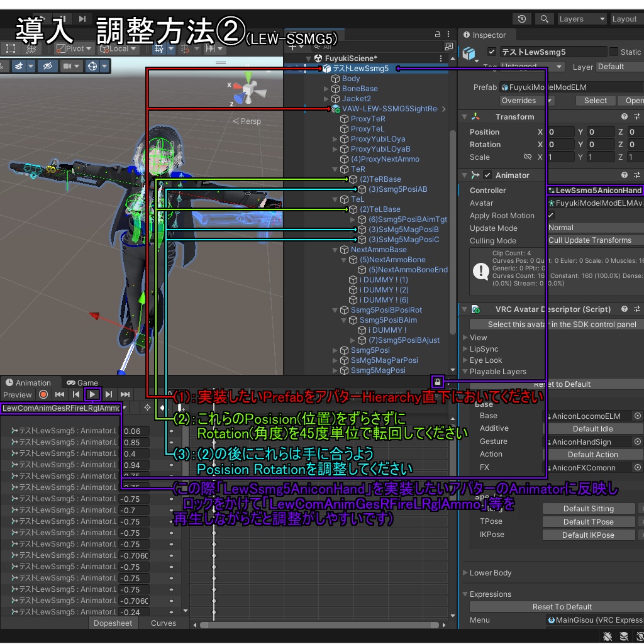Click the GameObject cube icon in Inspector
Viewport: 644px width, 644px height.
click(x=469, y=53)
